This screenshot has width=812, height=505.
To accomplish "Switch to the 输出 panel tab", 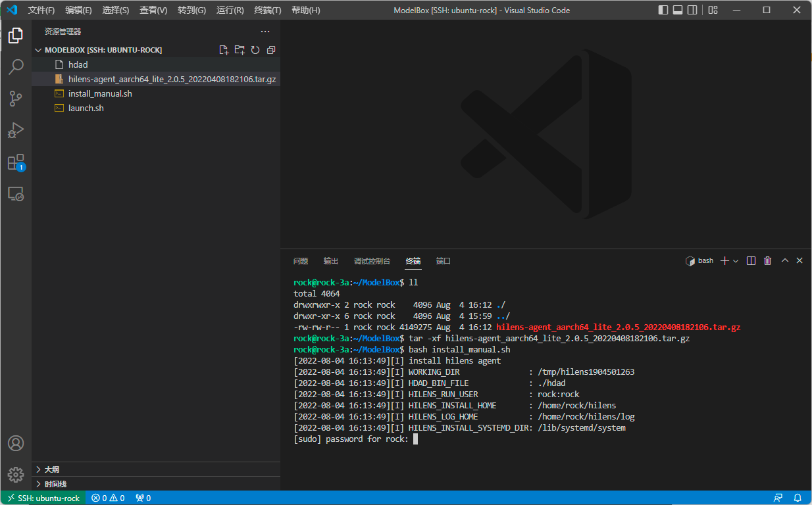I will [x=331, y=261].
